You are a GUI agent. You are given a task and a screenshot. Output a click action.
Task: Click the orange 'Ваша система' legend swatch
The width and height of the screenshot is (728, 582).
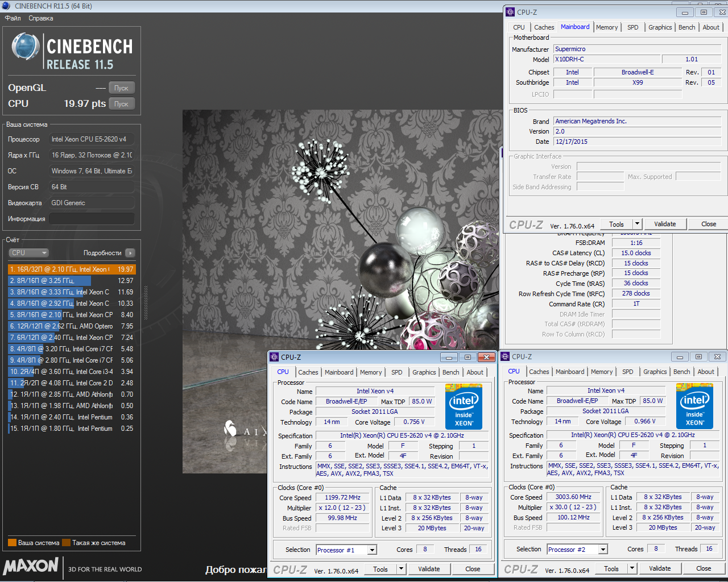[x=12, y=542]
